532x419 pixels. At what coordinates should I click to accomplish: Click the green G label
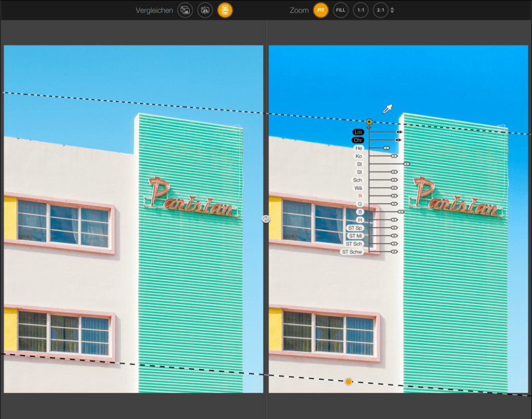pyautogui.click(x=360, y=204)
